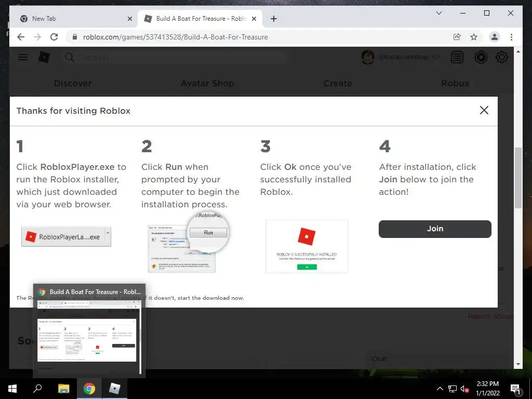Minimize the Chrome window
The width and height of the screenshot is (532, 399).
pos(463,13)
